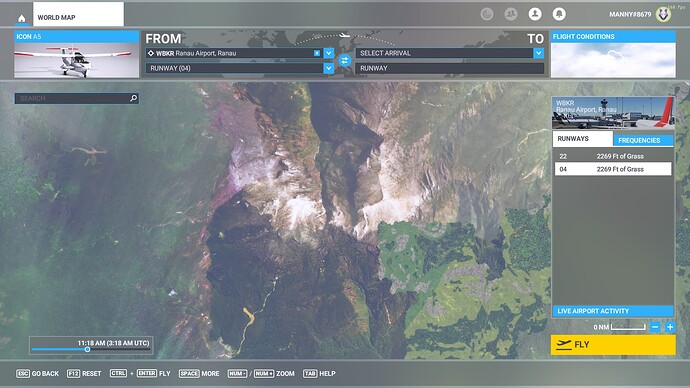
Task: Expand the SELECT ARRIVAL dropdown
Action: (x=539, y=53)
